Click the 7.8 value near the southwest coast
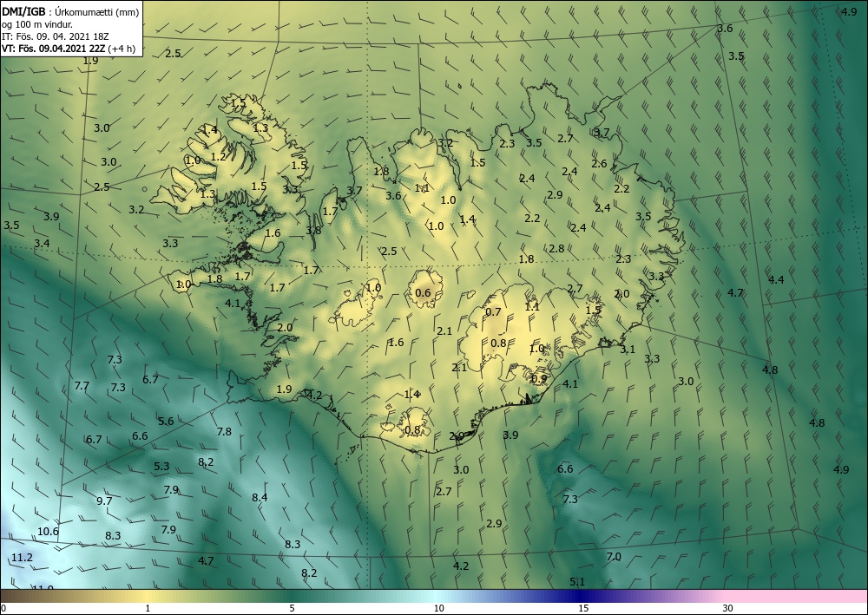Image resolution: width=868 pixels, height=615 pixels. pyautogui.click(x=224, y=431)
